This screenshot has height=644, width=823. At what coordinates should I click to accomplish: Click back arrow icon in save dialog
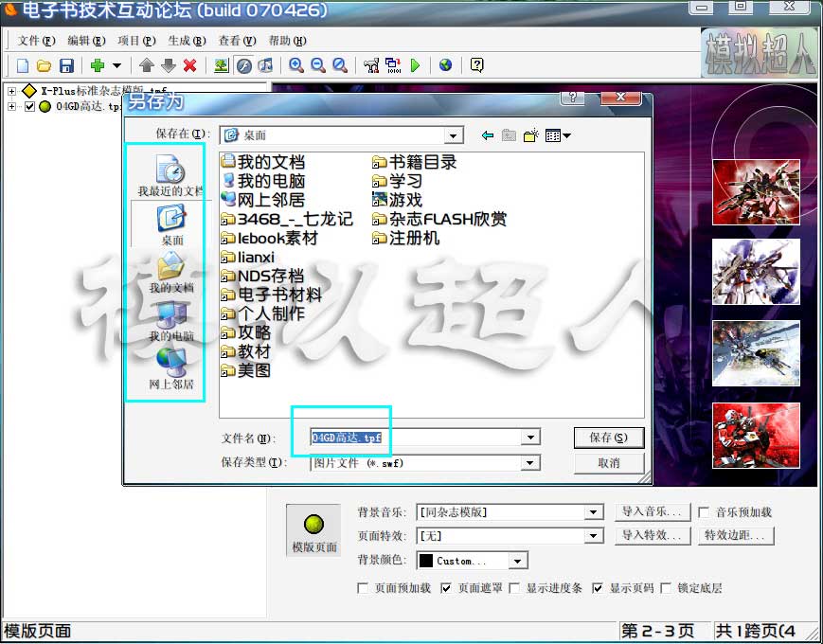click(488, 136)
